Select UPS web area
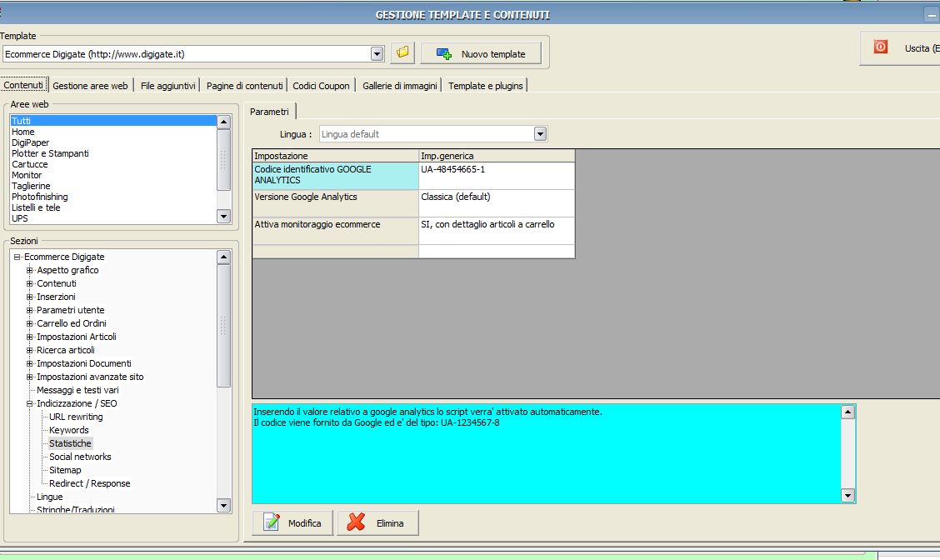This screenshot has height=560, width=940. click(113, 218)
